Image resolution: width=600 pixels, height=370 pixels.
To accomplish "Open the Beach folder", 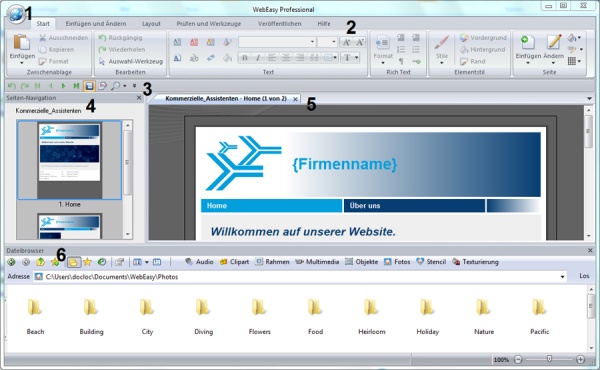I will click(35, 317).
